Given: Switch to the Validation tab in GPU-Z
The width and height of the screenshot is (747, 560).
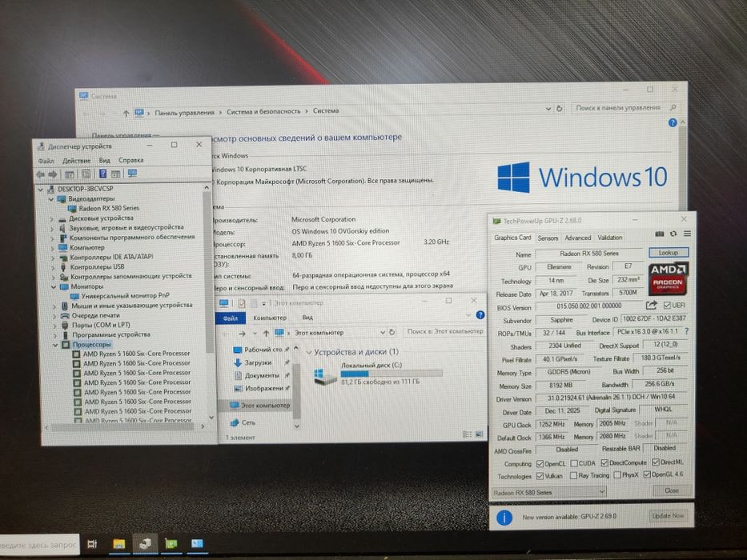Looking at the screenshot, I should pyautogui.click(x=610, y=237).
